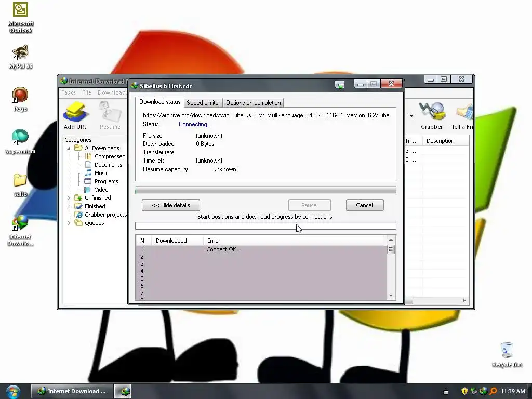
Task: Click the connections progress bar
Action: [265, 225]
